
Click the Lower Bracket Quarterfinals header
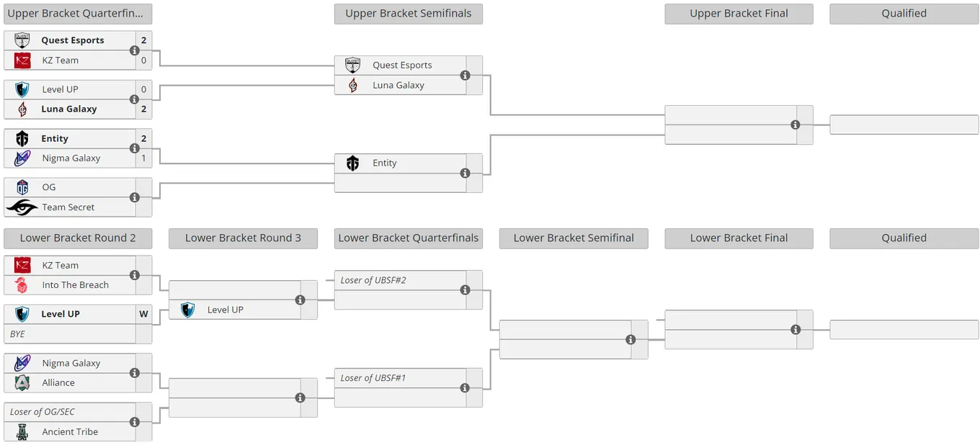point(408,238)
